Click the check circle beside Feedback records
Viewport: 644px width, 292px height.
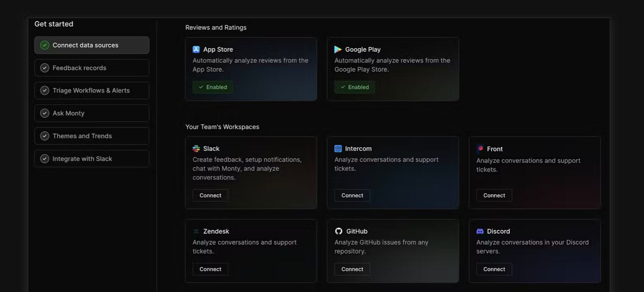[x=45, y=68]
